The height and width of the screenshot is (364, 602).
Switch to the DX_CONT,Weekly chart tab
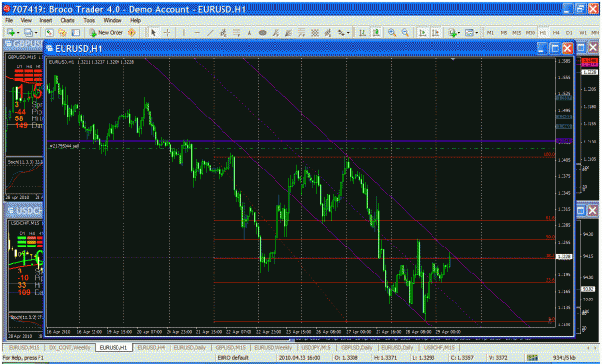coord(70,347)
